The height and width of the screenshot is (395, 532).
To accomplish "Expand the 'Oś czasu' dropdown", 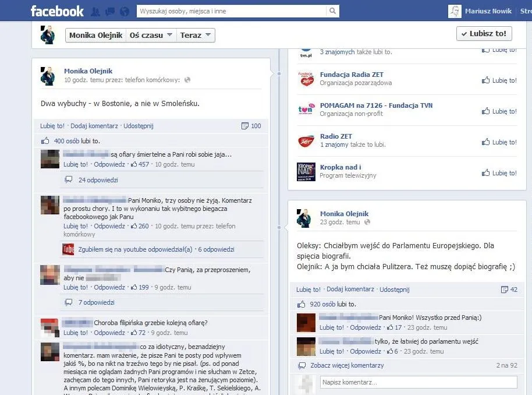I will pos(151,36).
